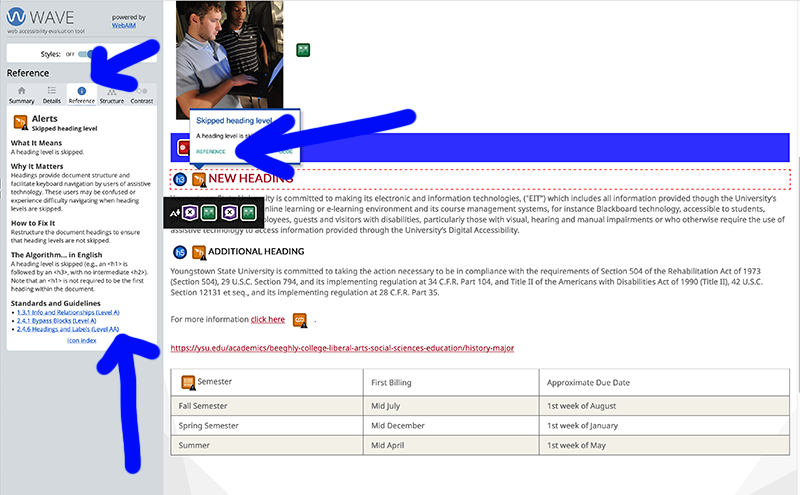The image size is (800, 495).
Task: Switch to the Details tab
Action: [52, 94]
